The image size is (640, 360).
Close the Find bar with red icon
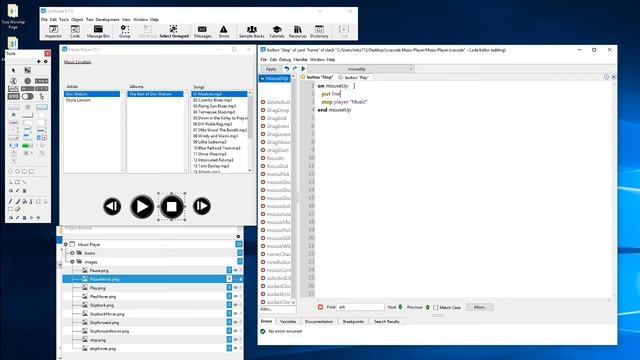click(x=320, y=307)
